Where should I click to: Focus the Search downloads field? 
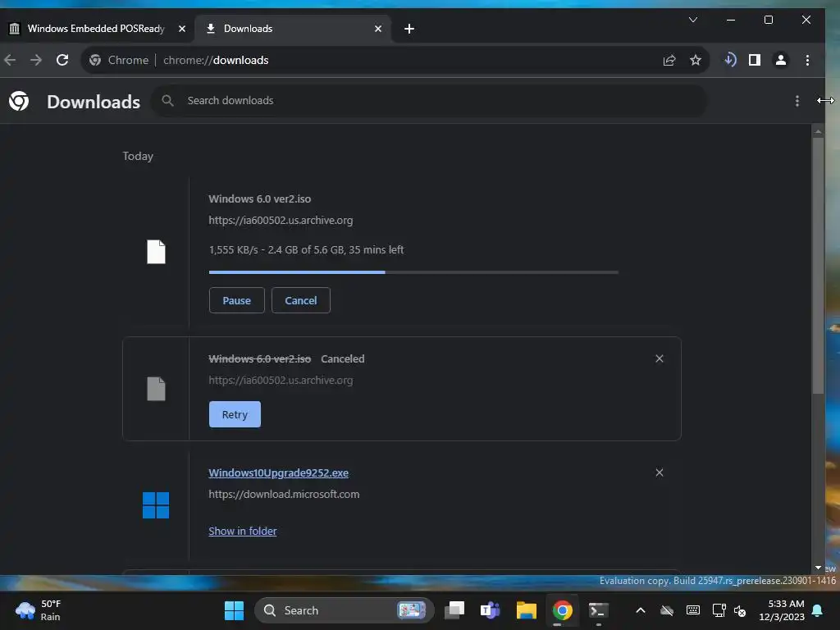pos(428,101)
